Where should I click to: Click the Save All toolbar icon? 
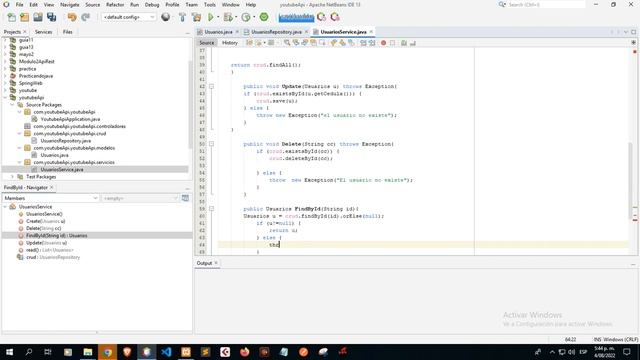51,17
